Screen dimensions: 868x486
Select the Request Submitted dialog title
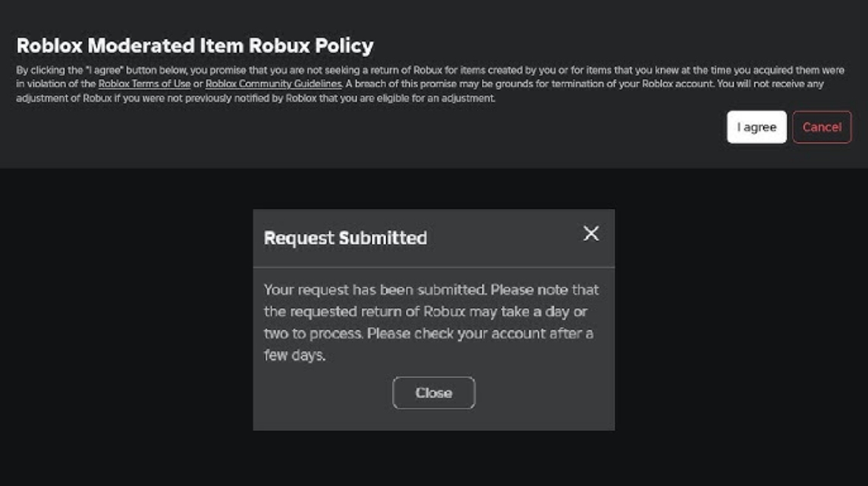(345, 238)
